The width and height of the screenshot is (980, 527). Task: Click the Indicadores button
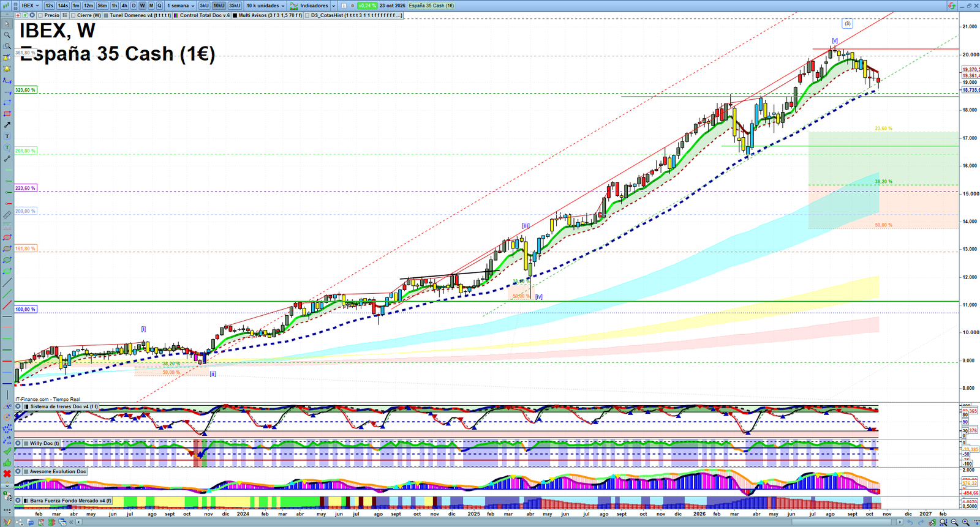pyautogui.click(x=309, y=6)
